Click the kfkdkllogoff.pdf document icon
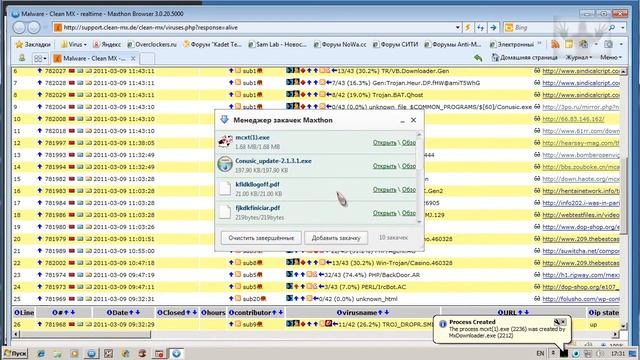Screen dimensions: 640x360 click(x=225, y=188)
